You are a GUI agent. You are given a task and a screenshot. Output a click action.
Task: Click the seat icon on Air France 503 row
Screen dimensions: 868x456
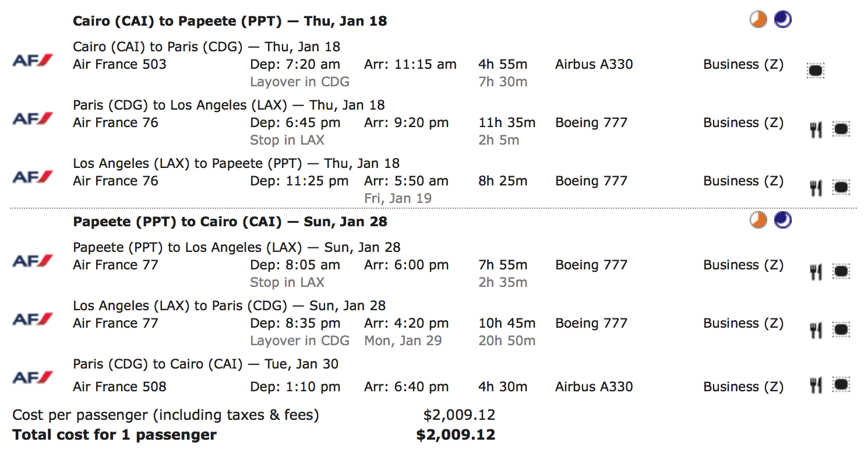coord(815,71)
